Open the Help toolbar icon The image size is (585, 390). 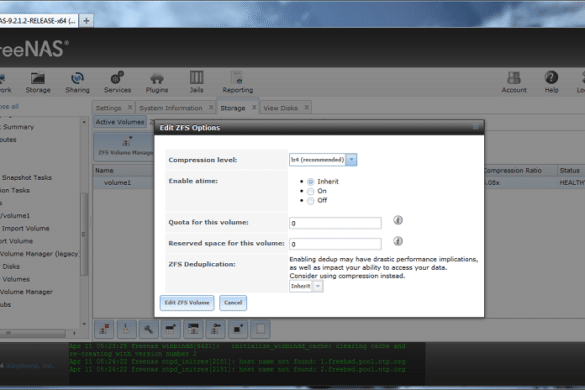pyautogui.click(x=551, y=82)
